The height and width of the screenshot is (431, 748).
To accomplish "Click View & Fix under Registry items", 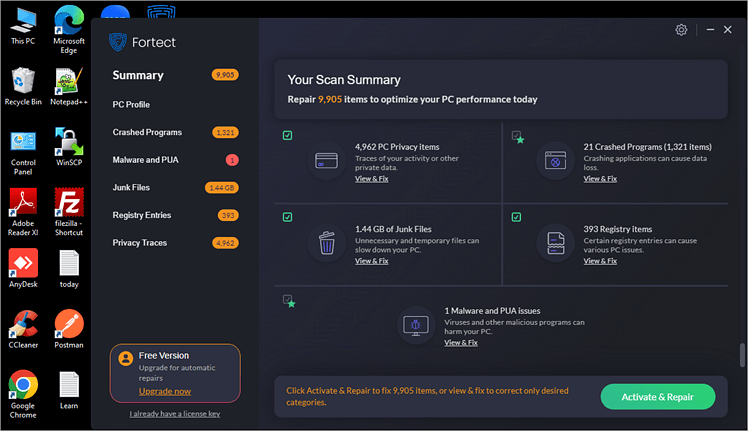I will coord(600,261).
